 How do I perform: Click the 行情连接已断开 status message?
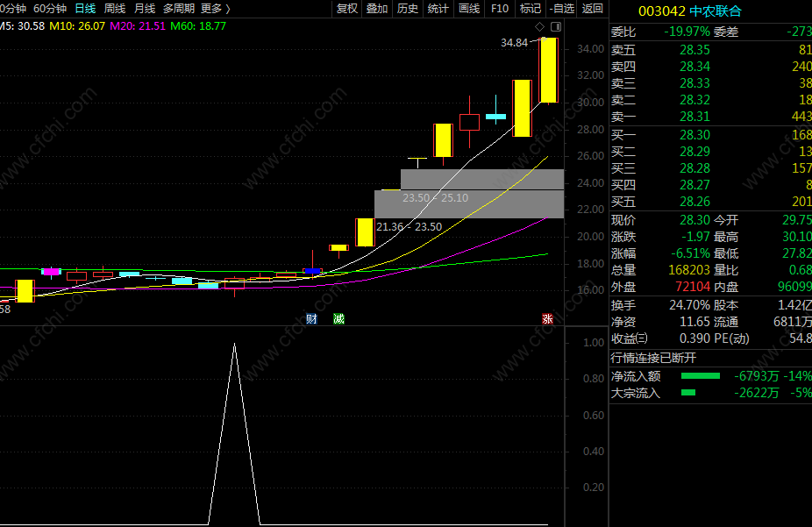coord(653,358)
